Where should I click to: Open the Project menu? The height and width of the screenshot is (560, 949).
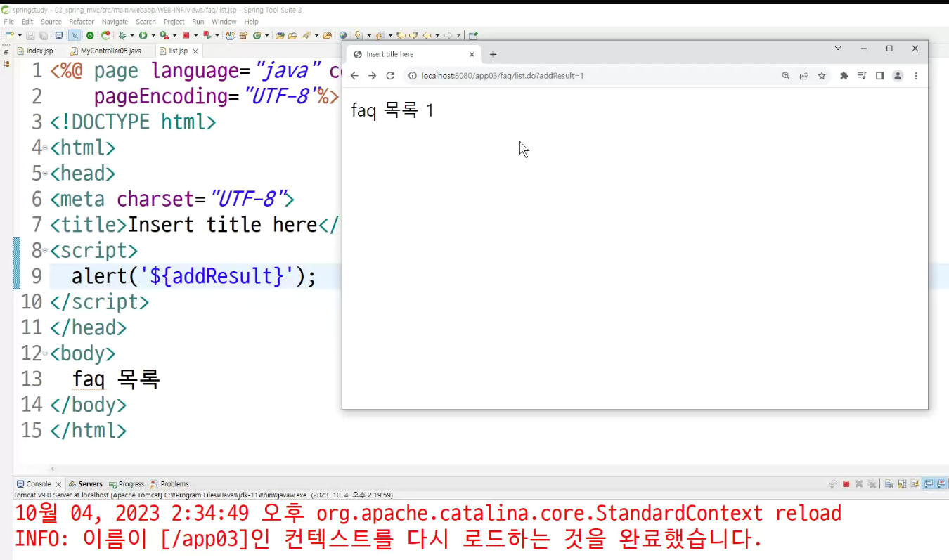coord(174,22)
